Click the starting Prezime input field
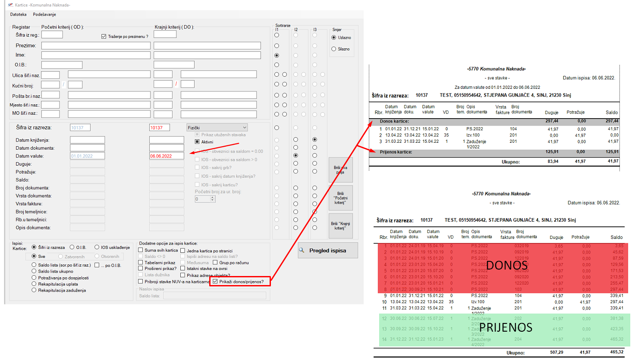638x364 pixels. (x=96, y=46)
